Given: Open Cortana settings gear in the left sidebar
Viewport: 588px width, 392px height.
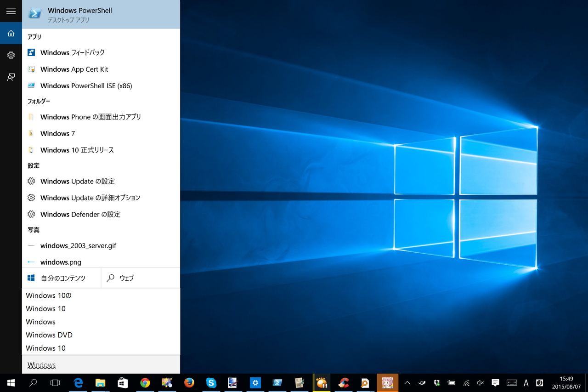Looking at the screenshot, I should pos(11,55).
